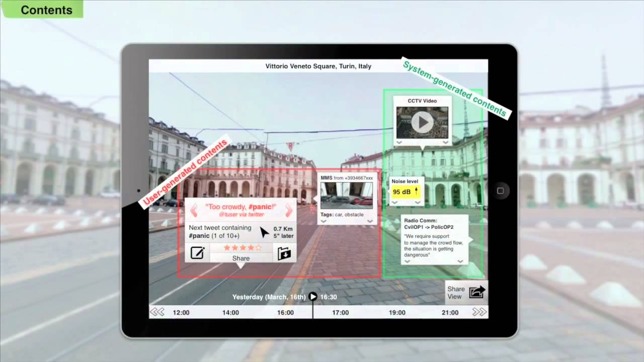The image size is (644, 362).
Task: Expand Radio Comm card right chevron
Action: click(460, 261)
